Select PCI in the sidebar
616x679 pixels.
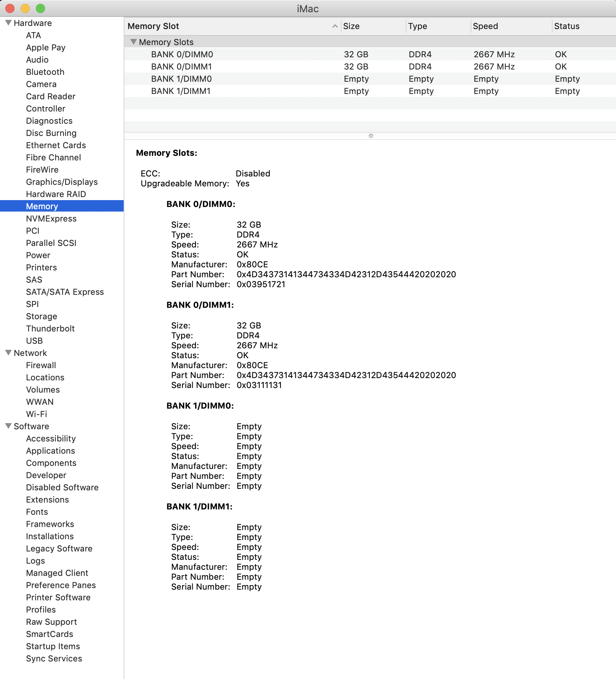point(33,231)
